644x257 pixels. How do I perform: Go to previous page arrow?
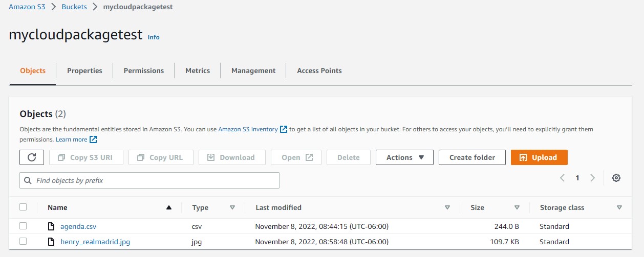click(x=562, y=178)
